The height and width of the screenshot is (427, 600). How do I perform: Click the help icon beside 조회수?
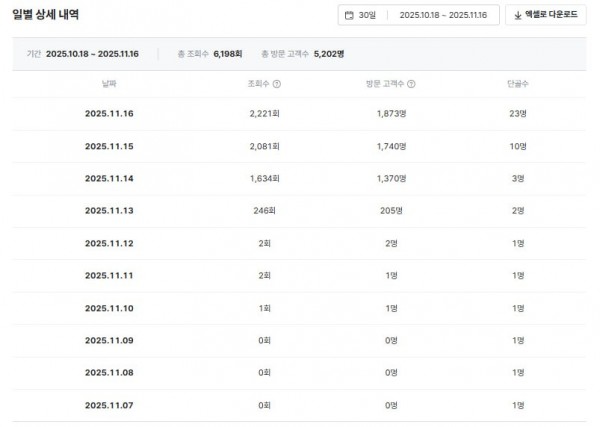276,84
